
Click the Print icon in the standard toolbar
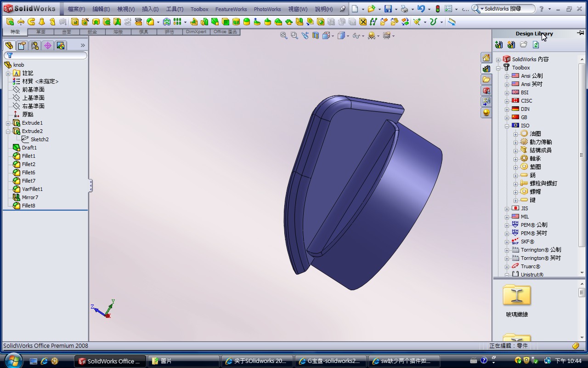coord(404,9)
